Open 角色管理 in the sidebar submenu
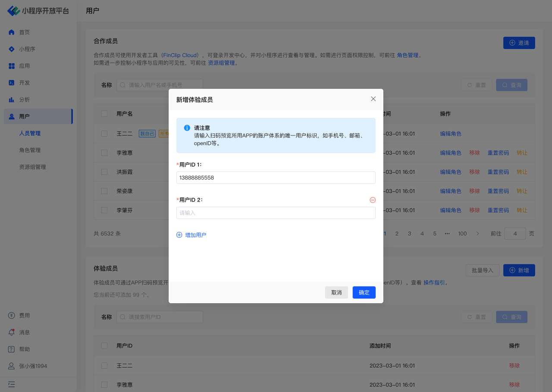Viewport: 552px width, 392px height. tap(30, 150)
